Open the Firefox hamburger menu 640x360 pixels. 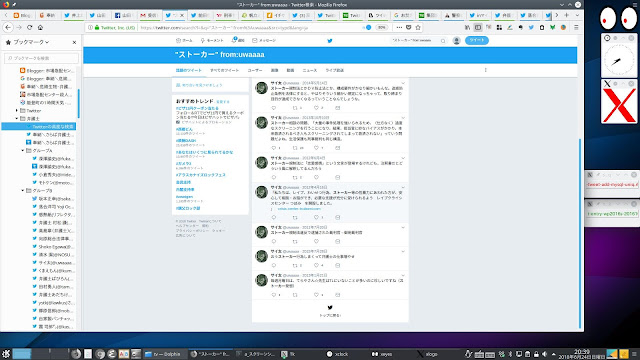click(x=576, y=27)
